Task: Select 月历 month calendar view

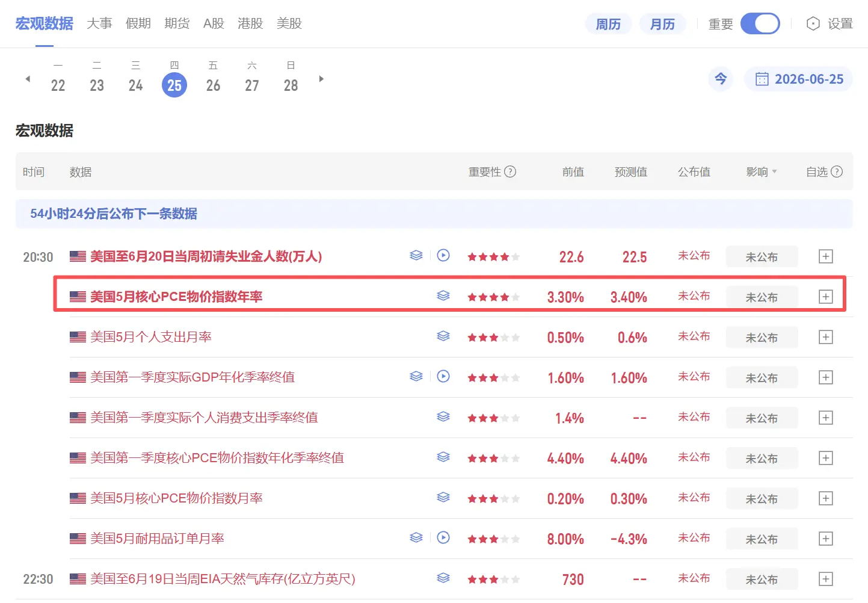Action: point(662,24)
